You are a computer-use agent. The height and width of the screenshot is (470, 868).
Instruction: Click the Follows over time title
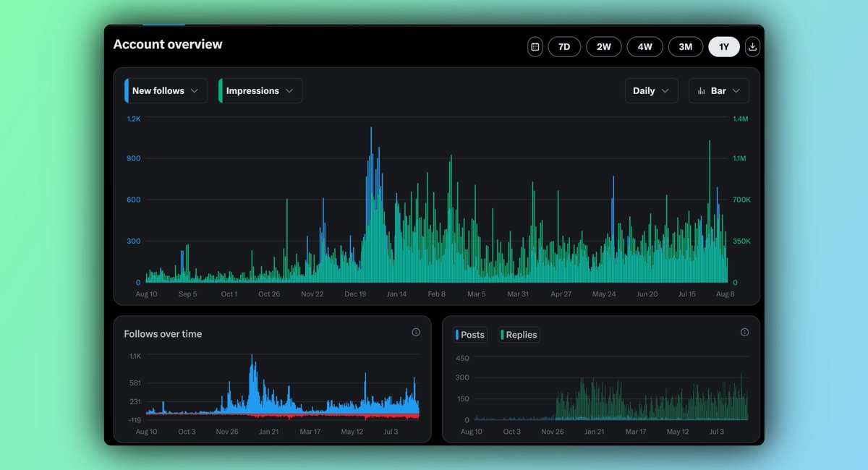point(163,334)
